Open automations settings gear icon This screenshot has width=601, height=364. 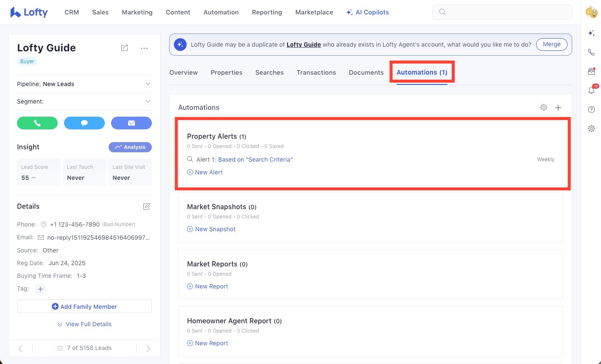(x=543, y=107)
